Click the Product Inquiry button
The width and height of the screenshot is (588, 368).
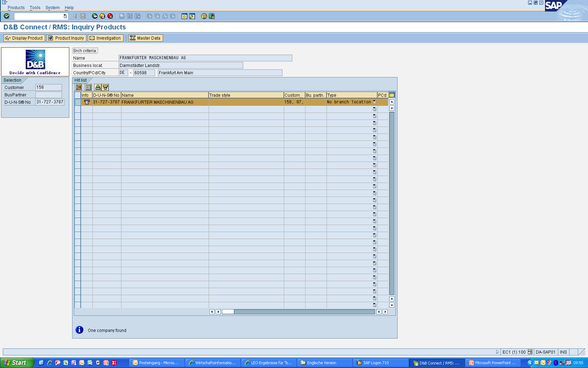66,38
